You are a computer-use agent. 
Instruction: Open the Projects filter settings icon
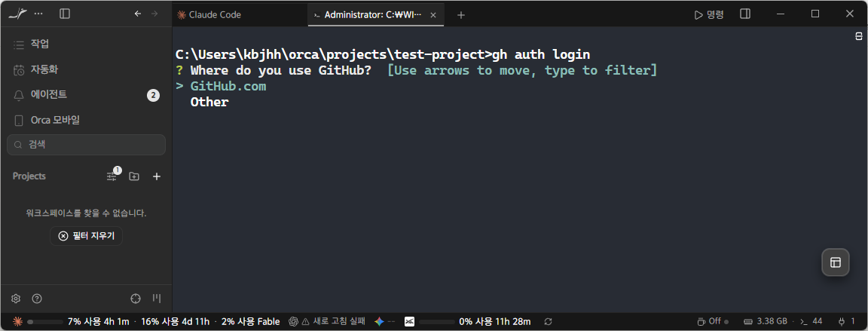click(x=112, y=176)
